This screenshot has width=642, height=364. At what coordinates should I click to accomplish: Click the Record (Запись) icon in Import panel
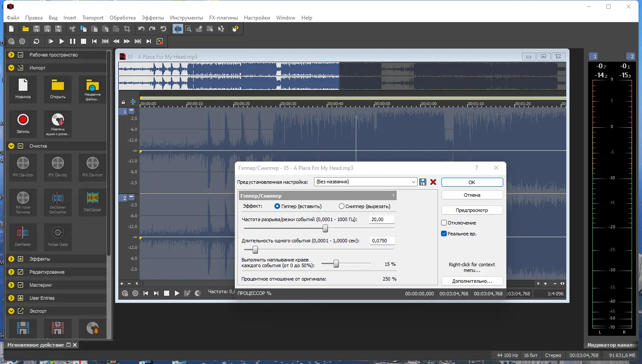coord(23,120)
